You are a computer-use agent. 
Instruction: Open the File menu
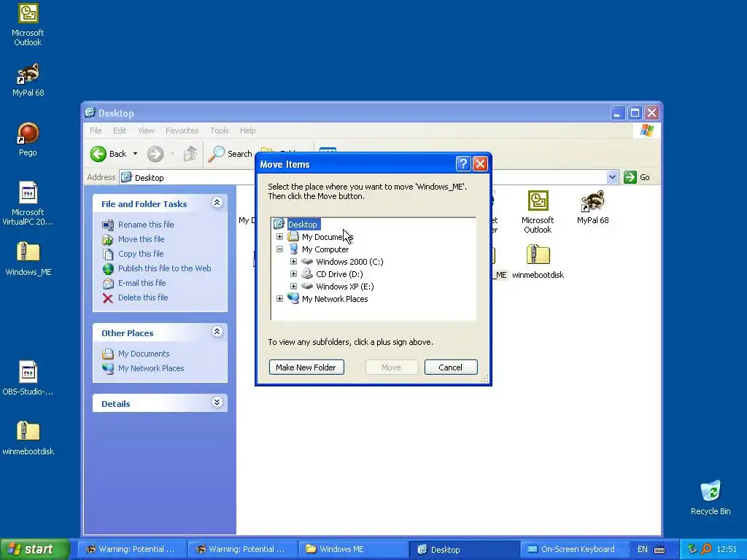coord(96,131)
